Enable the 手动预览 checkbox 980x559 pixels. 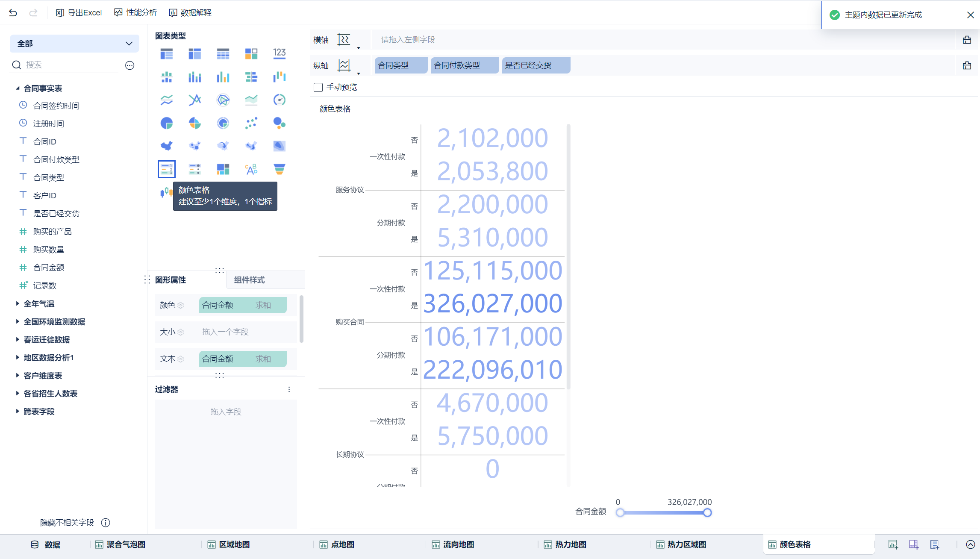[x=318, y=87]
